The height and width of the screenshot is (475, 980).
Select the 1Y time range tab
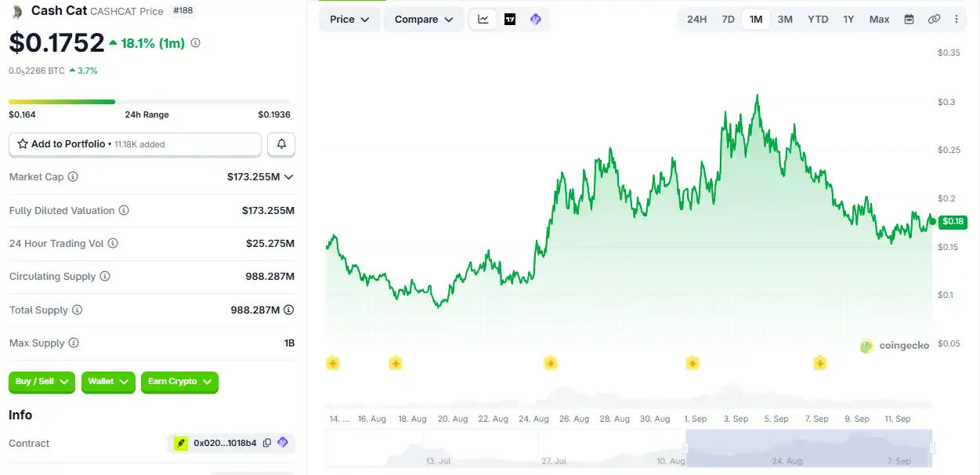point(848,19)
